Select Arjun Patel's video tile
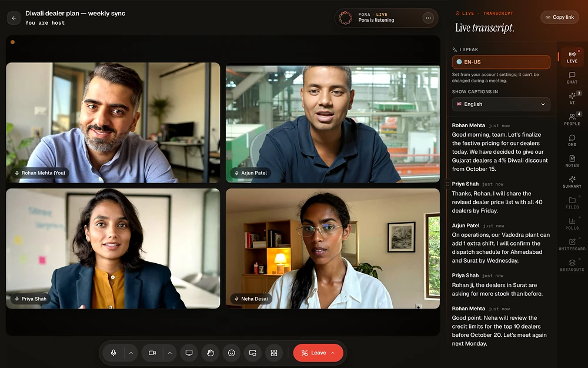588x368 pixels. pos(333,122)
